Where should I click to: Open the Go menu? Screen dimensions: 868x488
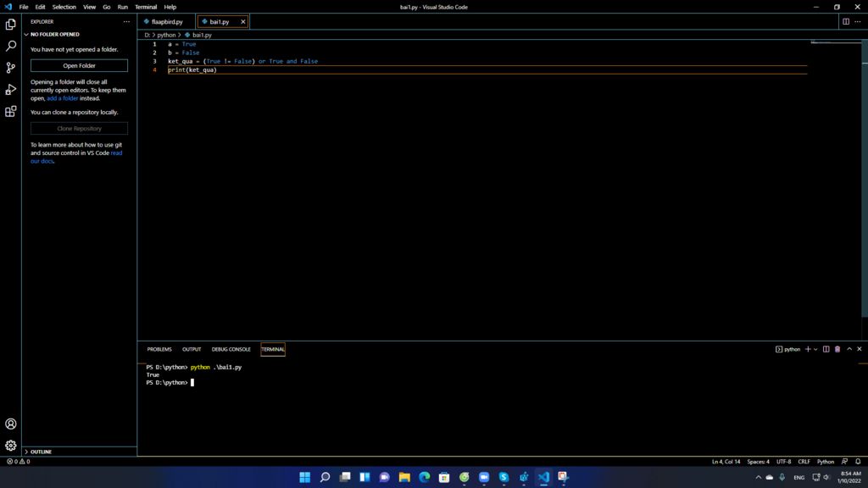(x=106, y=7)
